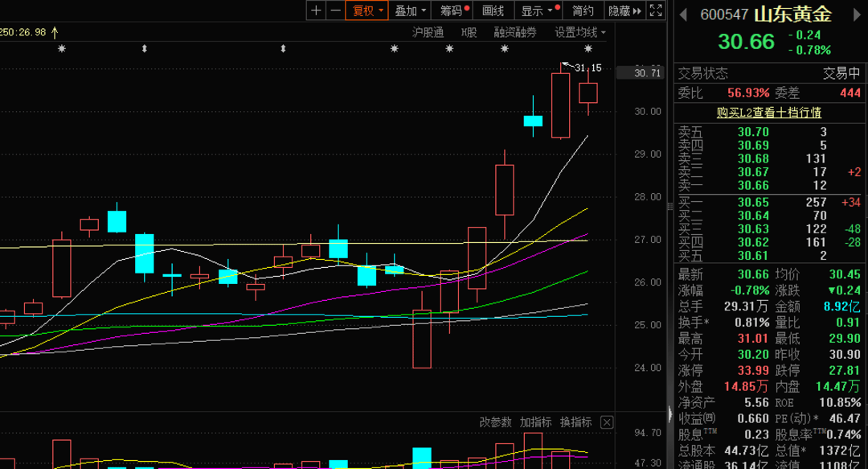
Task: Click 换指标 to switch indicator
Action: click(575, 422)
